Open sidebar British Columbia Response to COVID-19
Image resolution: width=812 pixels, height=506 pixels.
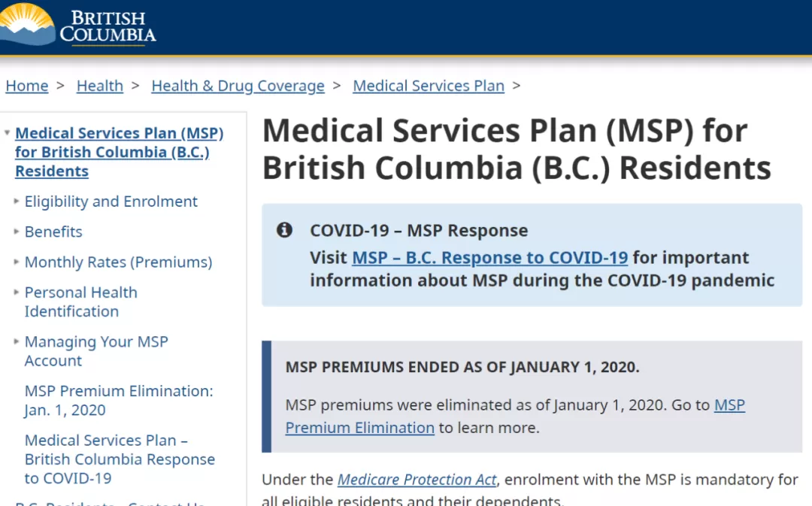[x=120, y=459]
